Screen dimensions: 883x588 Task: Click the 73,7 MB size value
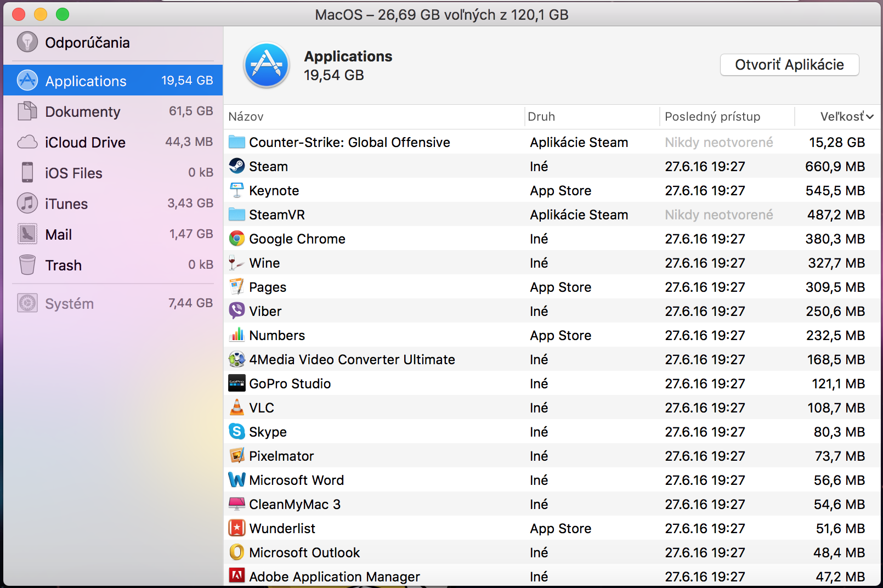(840, 456)
